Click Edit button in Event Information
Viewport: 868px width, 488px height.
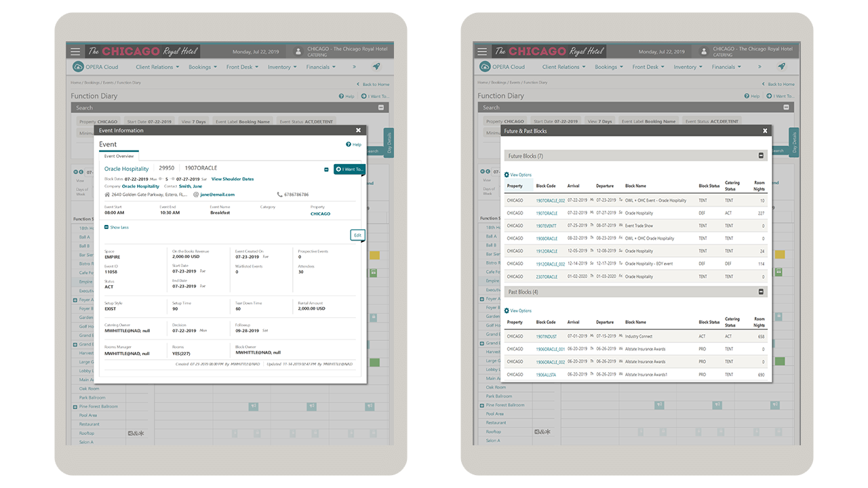click(357, 235)
